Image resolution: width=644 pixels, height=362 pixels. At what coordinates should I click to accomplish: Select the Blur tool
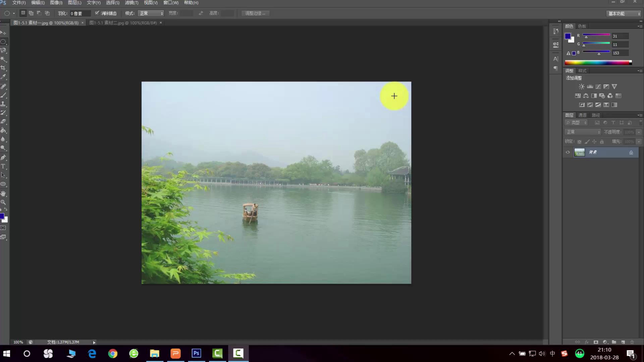(3, 139)
